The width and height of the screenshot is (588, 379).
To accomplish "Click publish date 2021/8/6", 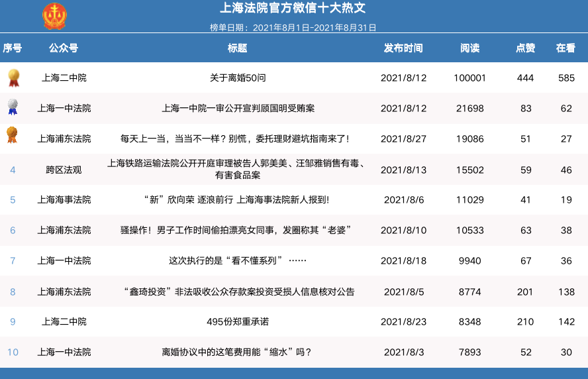I will coord(404,199).
